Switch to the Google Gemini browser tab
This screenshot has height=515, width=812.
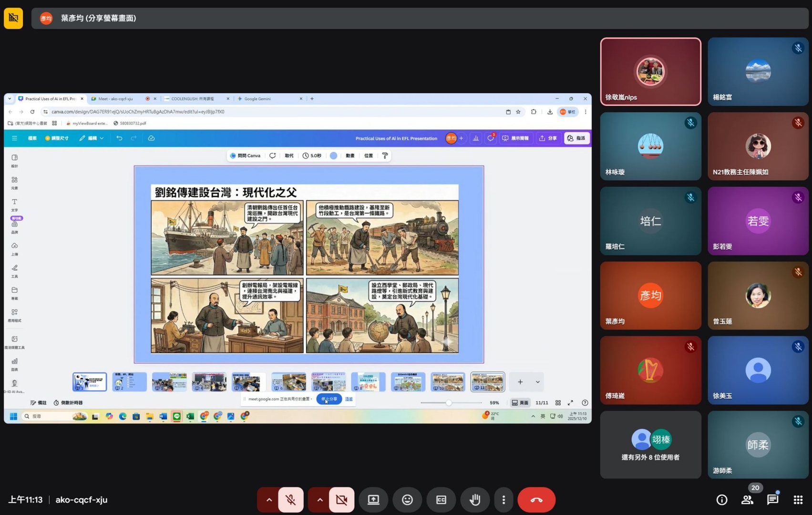(x=257, y=99)
